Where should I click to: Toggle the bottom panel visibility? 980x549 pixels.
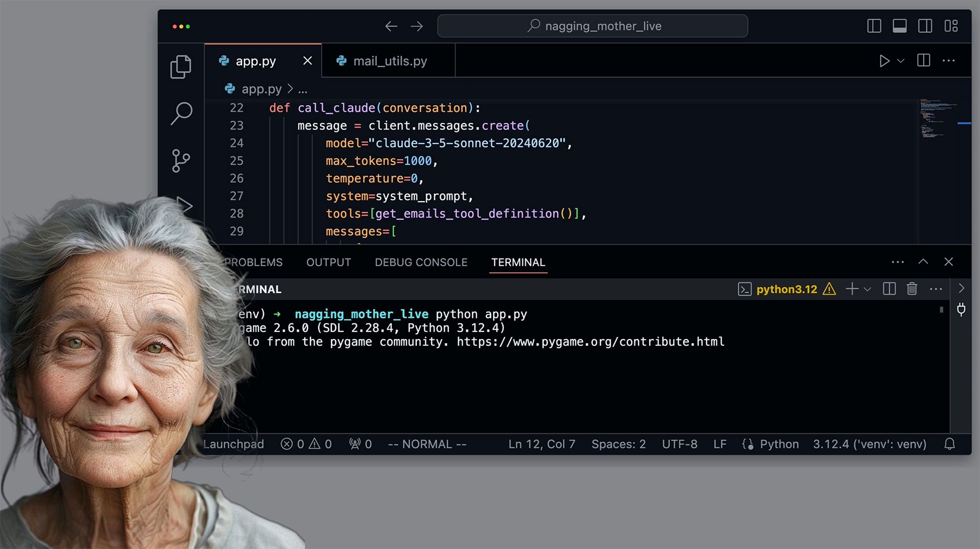coord(900,26)
